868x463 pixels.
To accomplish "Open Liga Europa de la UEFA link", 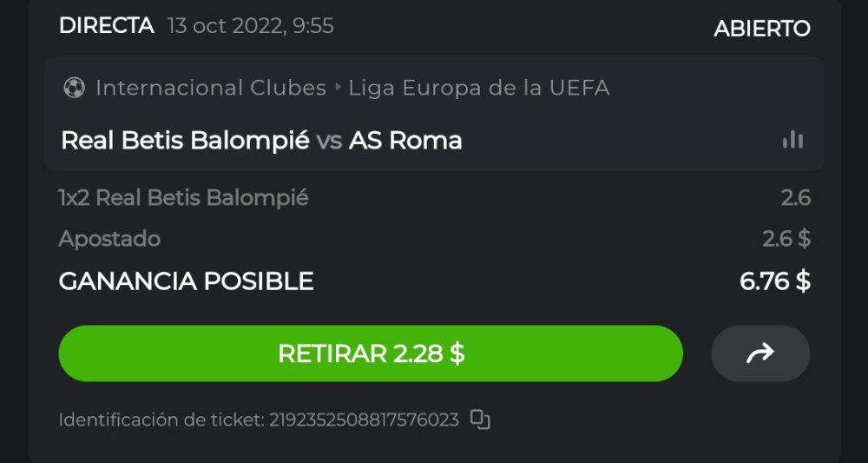I will coord(479,88).
